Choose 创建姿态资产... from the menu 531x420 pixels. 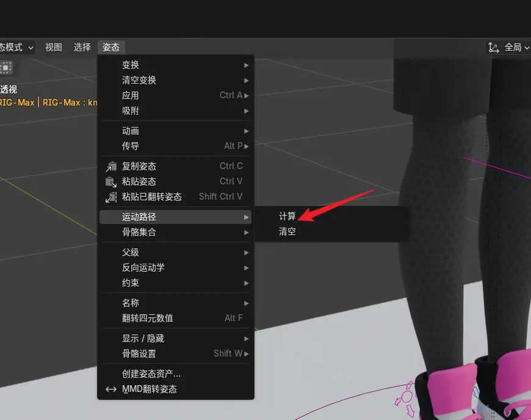click(175, 374)
